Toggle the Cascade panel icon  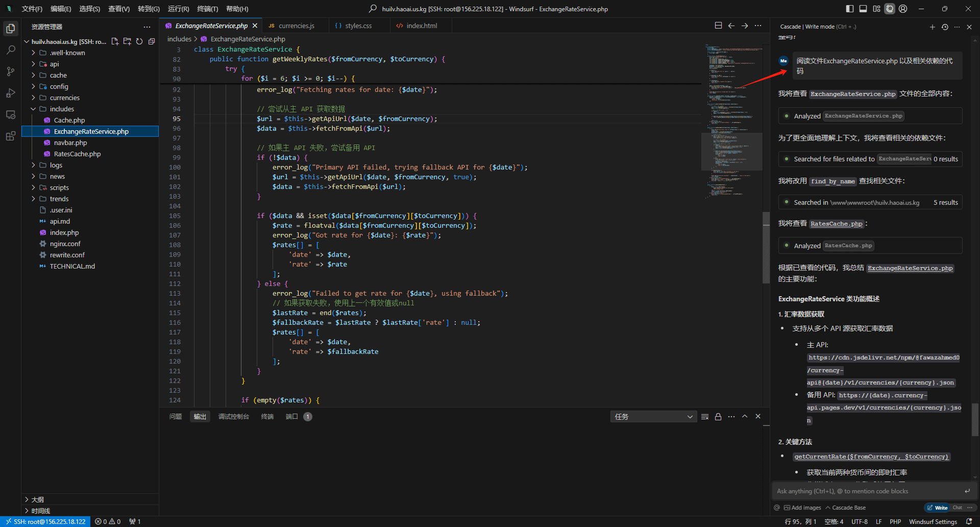tap(890, 9)
